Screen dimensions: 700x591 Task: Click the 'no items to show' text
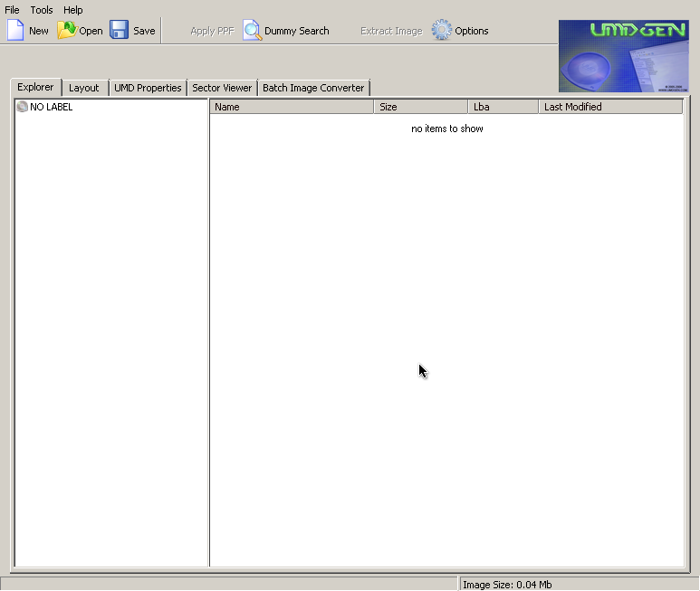pyautogui.click(x=446, y=129)
